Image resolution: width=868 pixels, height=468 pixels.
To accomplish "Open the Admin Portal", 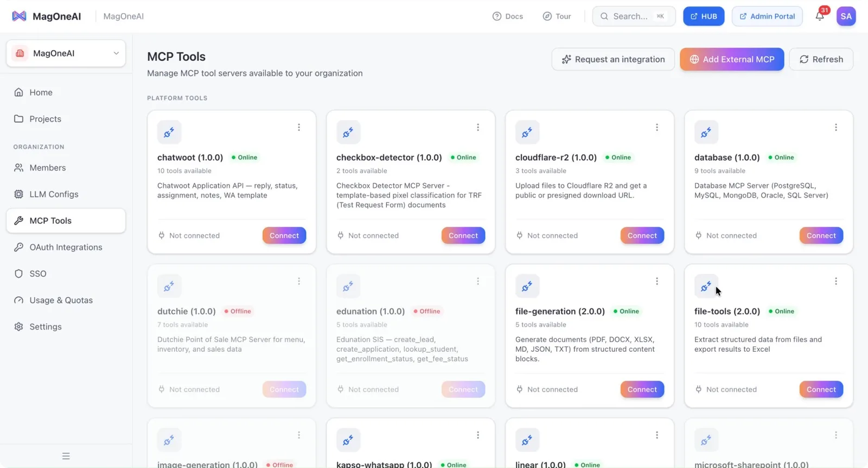I will (767, 16).
